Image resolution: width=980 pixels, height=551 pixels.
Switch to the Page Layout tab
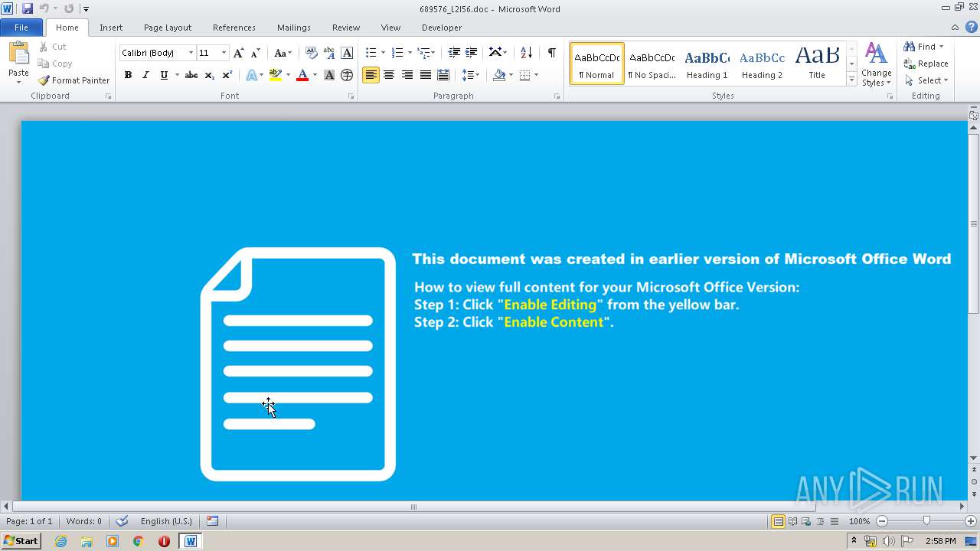pos(168,28)
